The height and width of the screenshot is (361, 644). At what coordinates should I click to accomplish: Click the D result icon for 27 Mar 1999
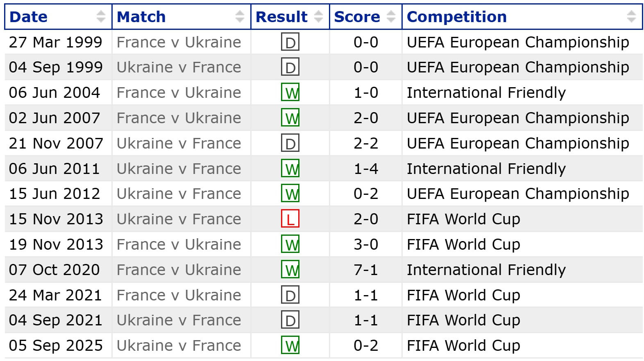pyautogui.click(x=290, y=41)
